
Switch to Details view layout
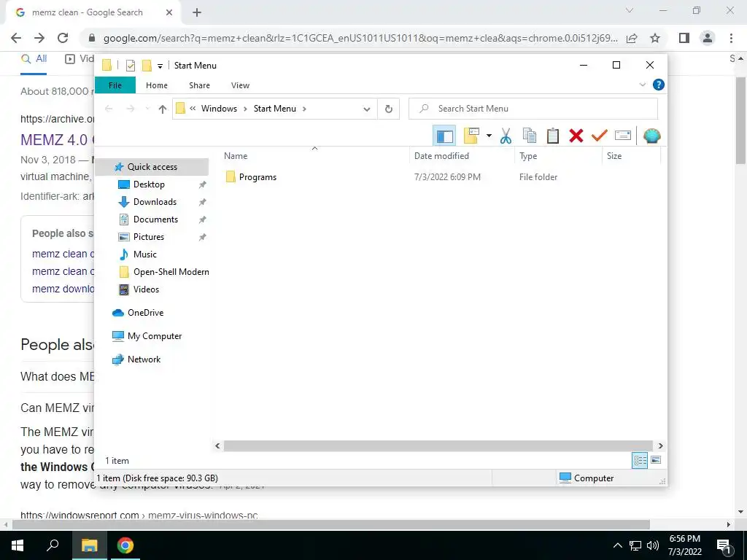[x=640, y=460]
